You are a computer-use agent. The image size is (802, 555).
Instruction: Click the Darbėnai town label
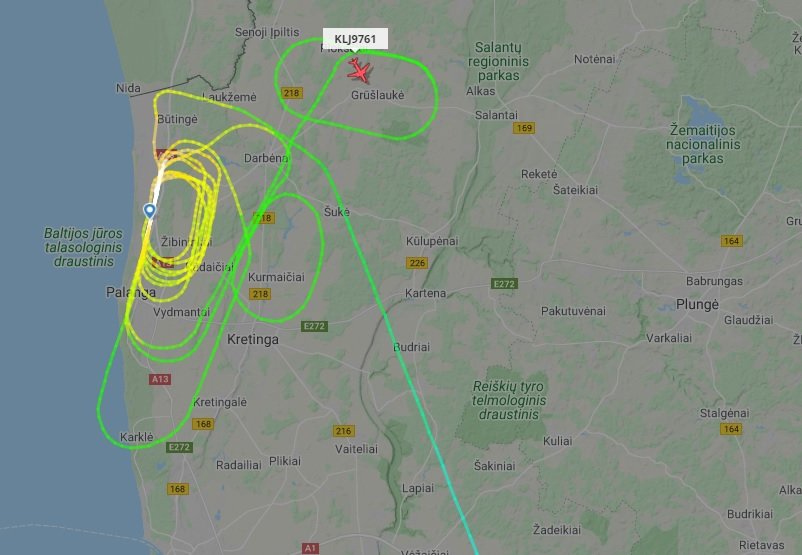click(266, 158)
